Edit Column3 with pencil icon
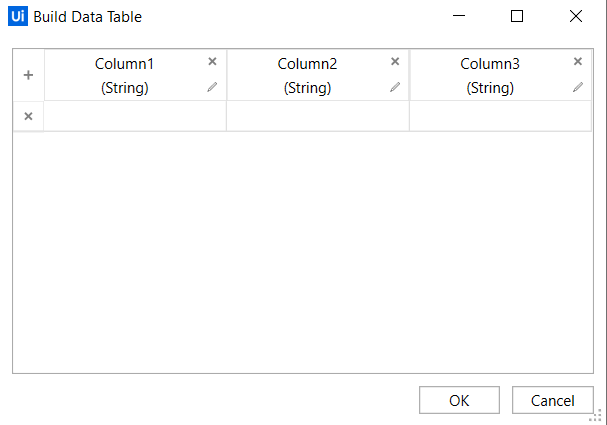 pyautogui.click(x=578, y=87)
